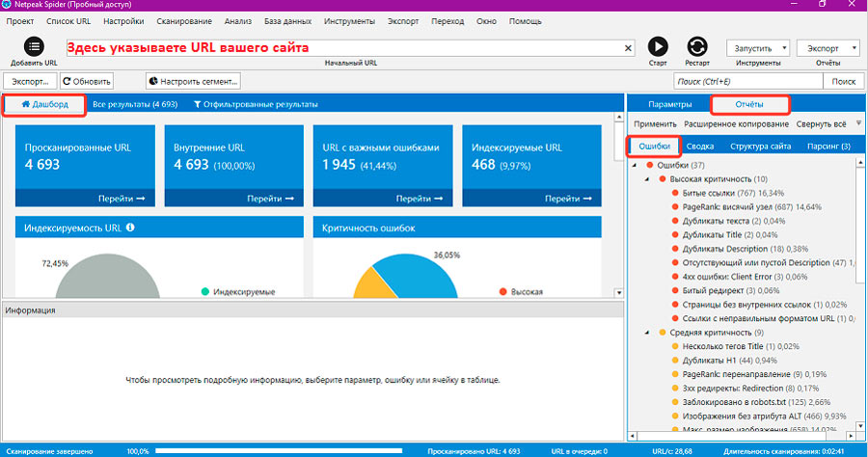Open the Запустить tools dropdown
This screenshot has width=868, height=457.
pos(757,47)
